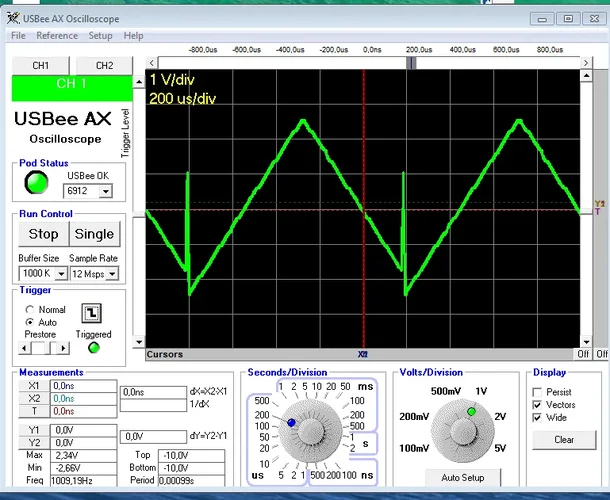Image resolution: width=610 pixels, height=500 pixels.
Task: Expand the Sample Rate dropdown
Action: pos(112,273)
